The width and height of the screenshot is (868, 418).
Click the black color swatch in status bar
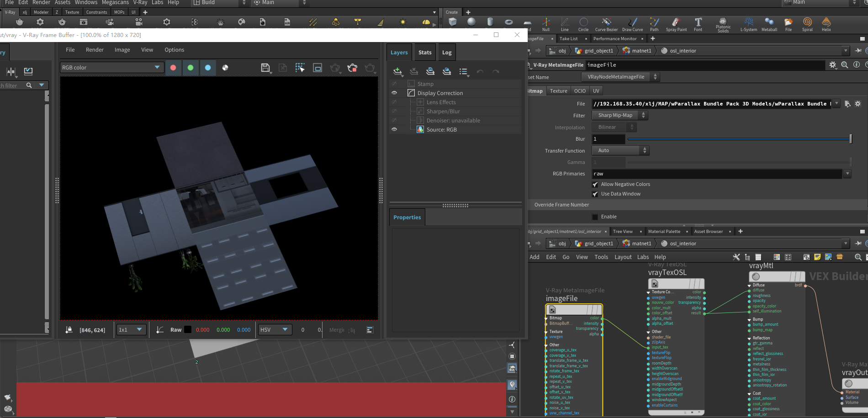coord(188,329)
